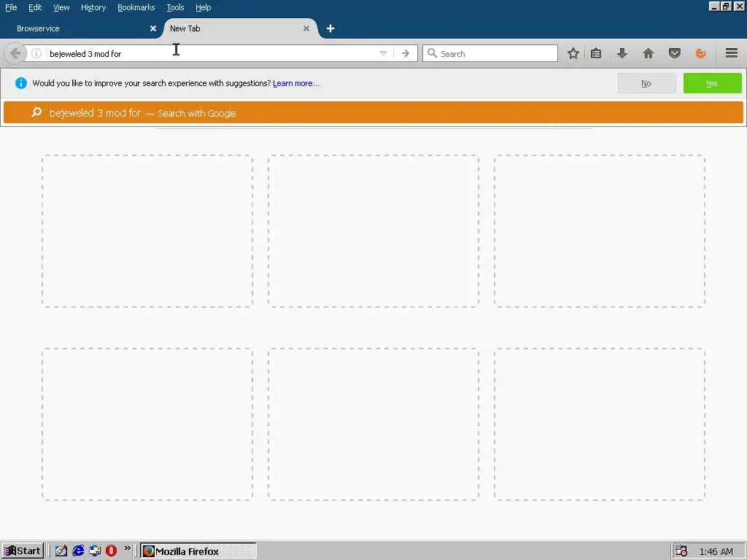Viewport: 747px width, 560px height.
Task: Open the View menu
Action: tap(61, 7)
